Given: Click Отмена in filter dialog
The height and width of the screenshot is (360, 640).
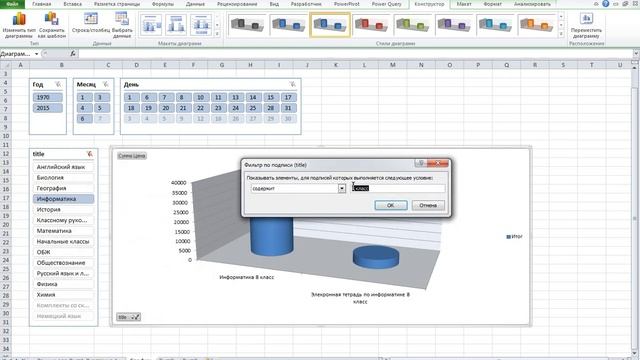Looking at the screenshot, I should 428,205.
